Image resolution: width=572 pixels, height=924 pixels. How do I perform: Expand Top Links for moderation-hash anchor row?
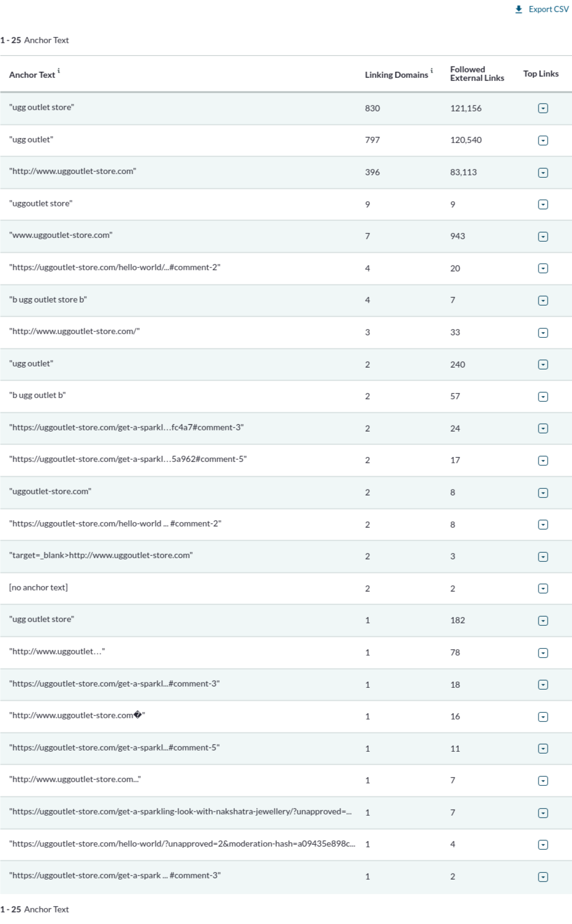[x=543, y=844]
